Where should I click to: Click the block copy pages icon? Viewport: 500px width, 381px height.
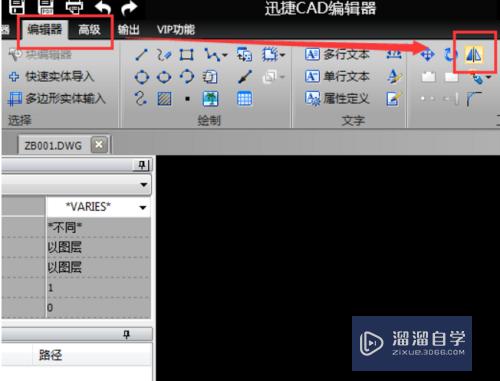pyautogui.click(x=211, y=77)
